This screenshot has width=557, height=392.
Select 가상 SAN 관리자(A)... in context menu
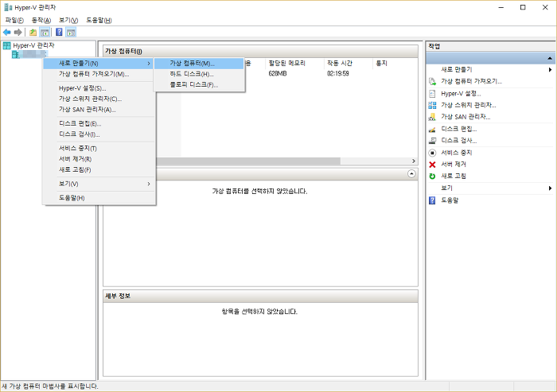(99, 110)
